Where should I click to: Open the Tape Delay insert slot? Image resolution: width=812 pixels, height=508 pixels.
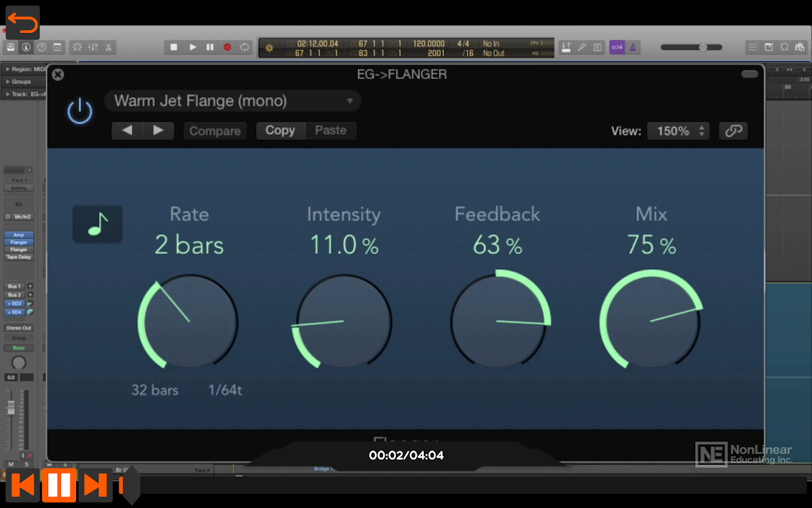coord(18,257)
